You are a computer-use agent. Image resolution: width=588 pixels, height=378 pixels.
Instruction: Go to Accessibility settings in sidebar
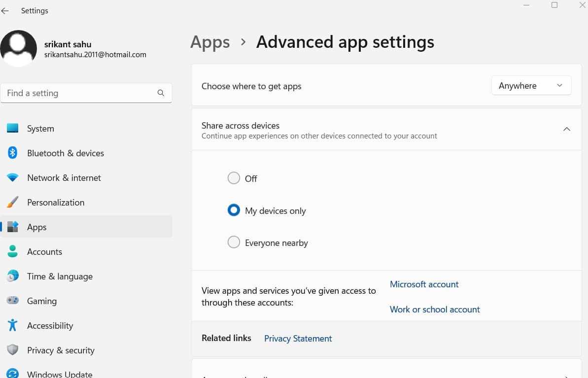pos(50,326)
